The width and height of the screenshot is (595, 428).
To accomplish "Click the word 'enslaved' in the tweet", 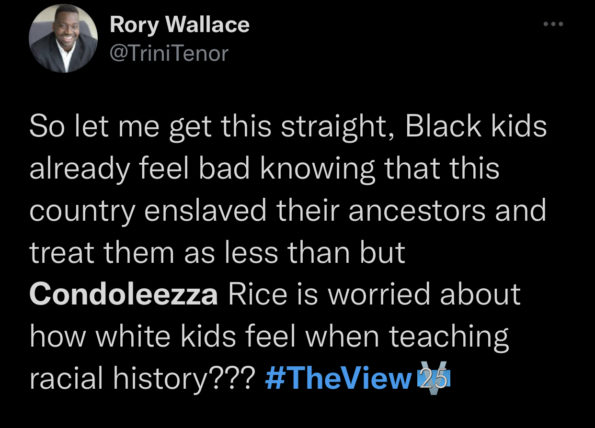I will [205, 210].
